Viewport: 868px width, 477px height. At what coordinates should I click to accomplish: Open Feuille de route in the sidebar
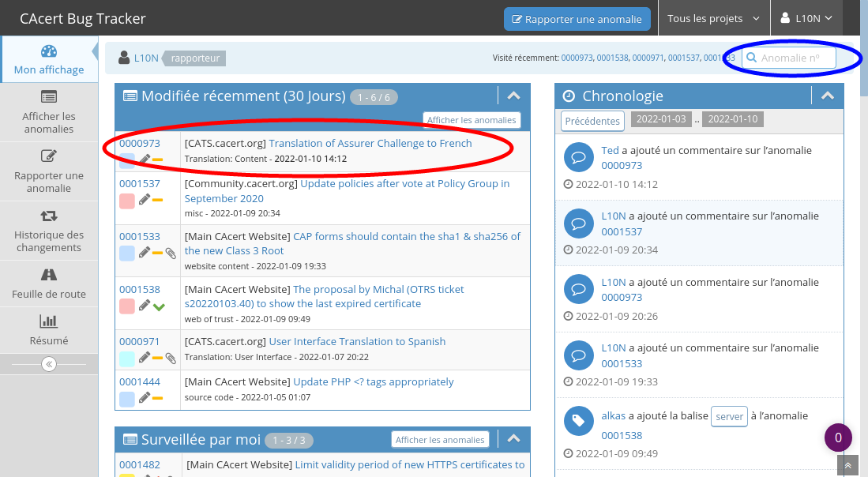(x=48, y=284)
